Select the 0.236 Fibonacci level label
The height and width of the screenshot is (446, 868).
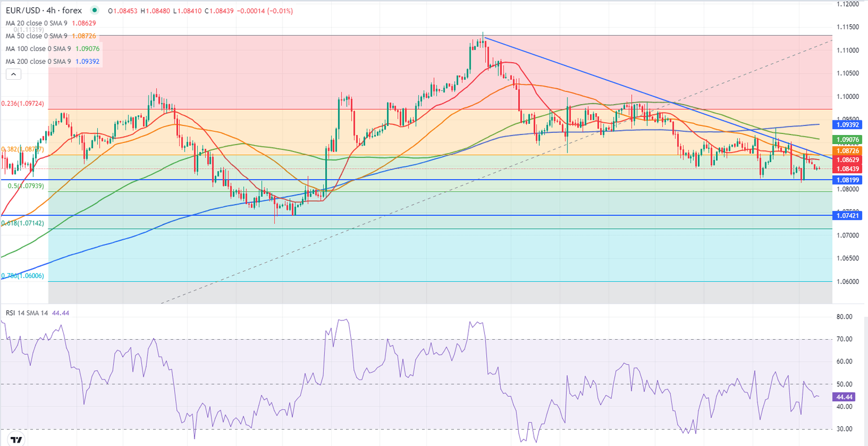coord(23,104)
